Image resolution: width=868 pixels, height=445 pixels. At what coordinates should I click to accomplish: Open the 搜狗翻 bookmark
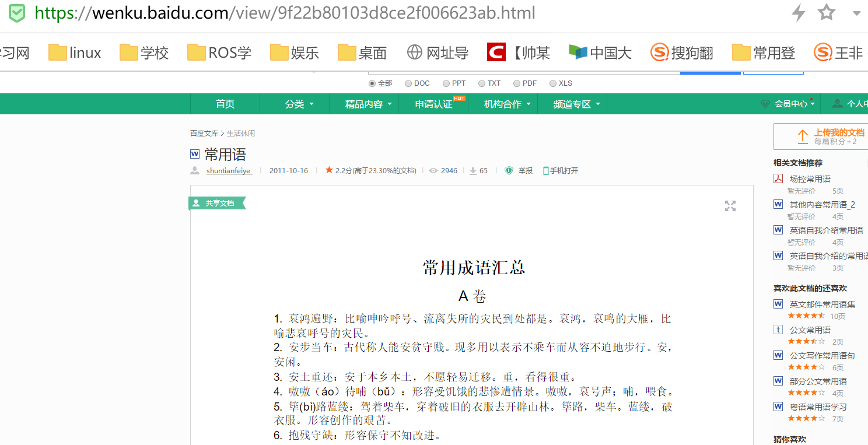682,52
